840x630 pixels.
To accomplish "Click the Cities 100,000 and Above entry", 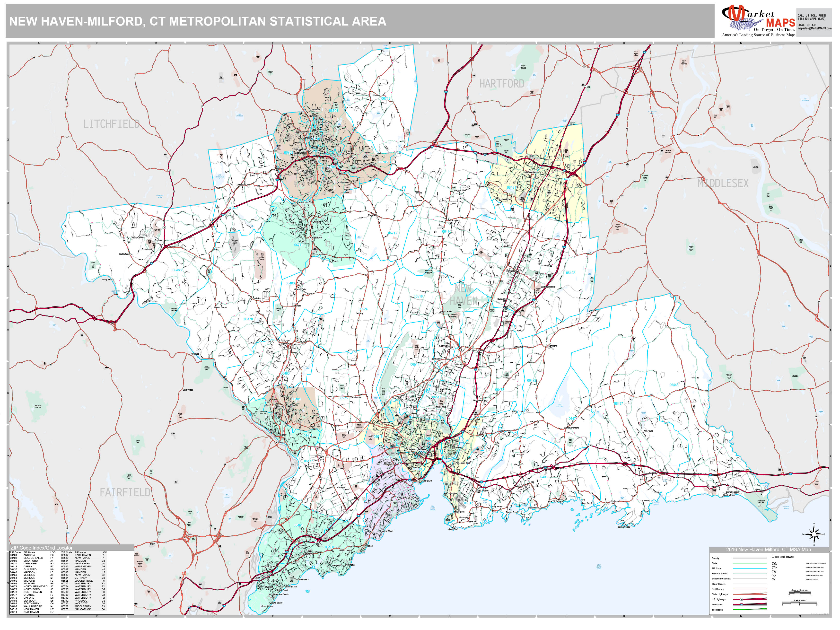I will pos(816,563).
